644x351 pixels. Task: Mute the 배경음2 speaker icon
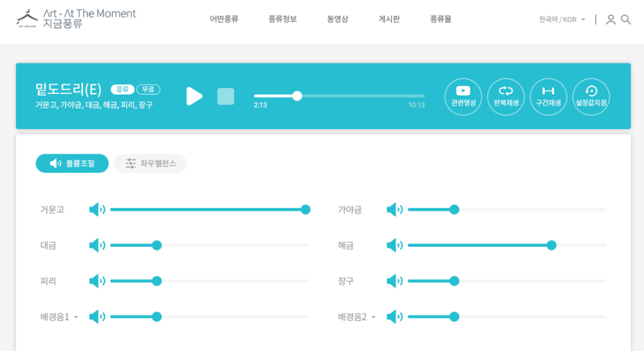[395, 317]
